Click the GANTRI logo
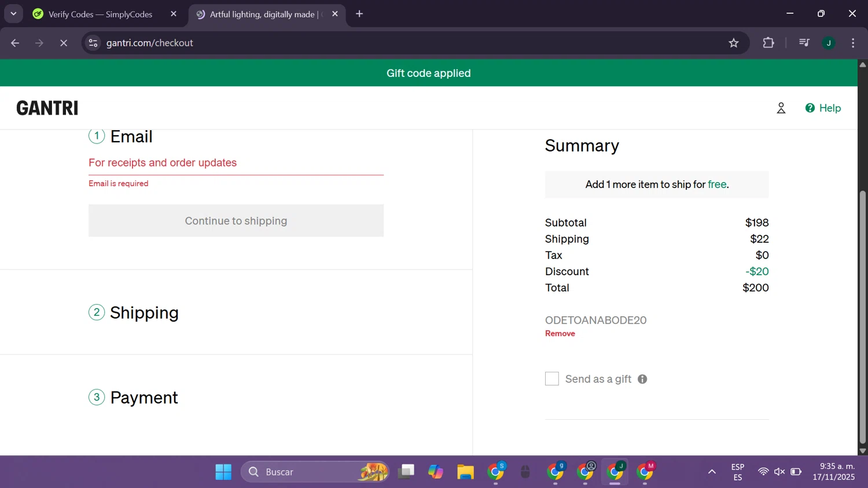The height and width of the screenshot is (488, 868). tap(47, 108)
